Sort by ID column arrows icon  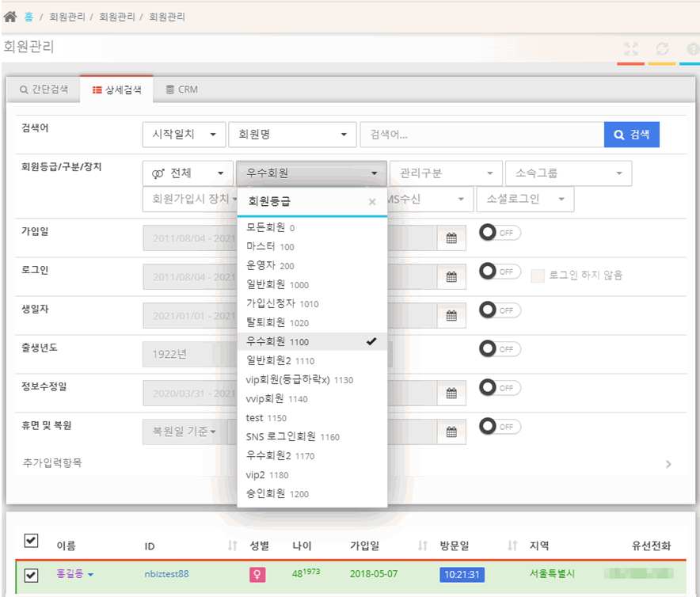[x=232, y=546]
